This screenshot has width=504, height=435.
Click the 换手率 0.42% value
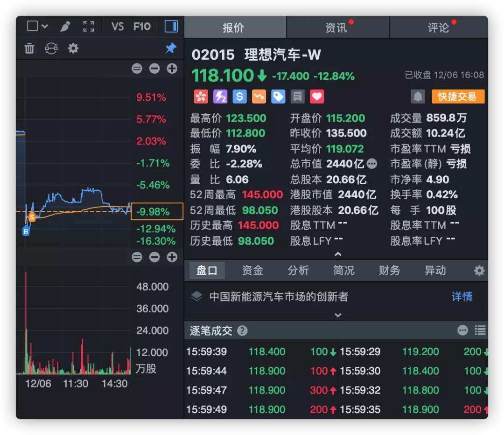(x=442, y=194)
